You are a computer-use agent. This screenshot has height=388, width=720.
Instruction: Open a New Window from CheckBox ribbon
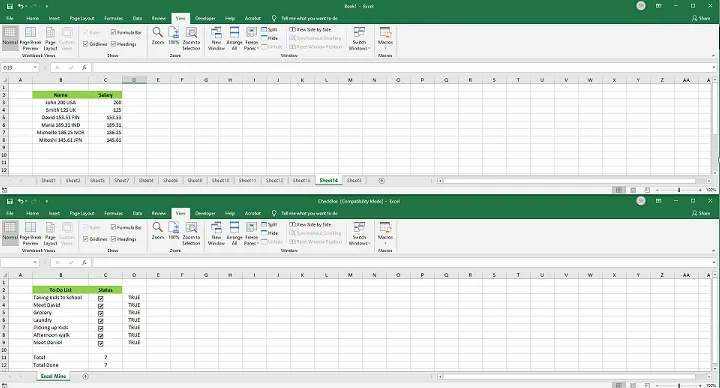216,234
